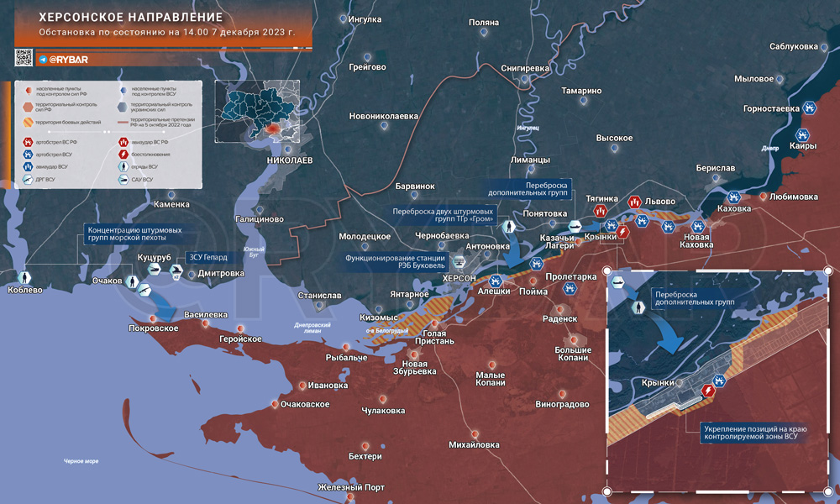Click the legend icon for авиаудар ВСУ

click(28, 166)
